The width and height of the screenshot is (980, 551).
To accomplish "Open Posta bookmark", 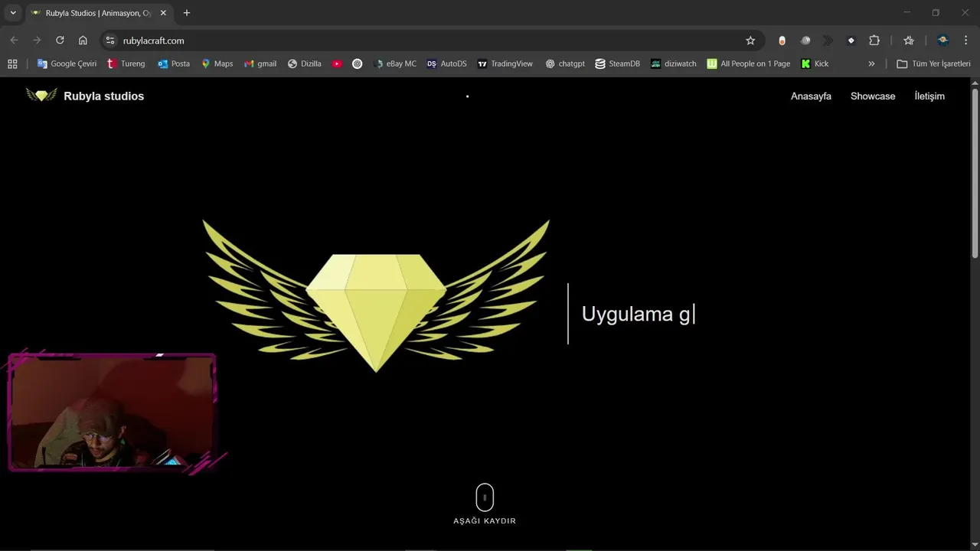I will (x=174, y=64).
